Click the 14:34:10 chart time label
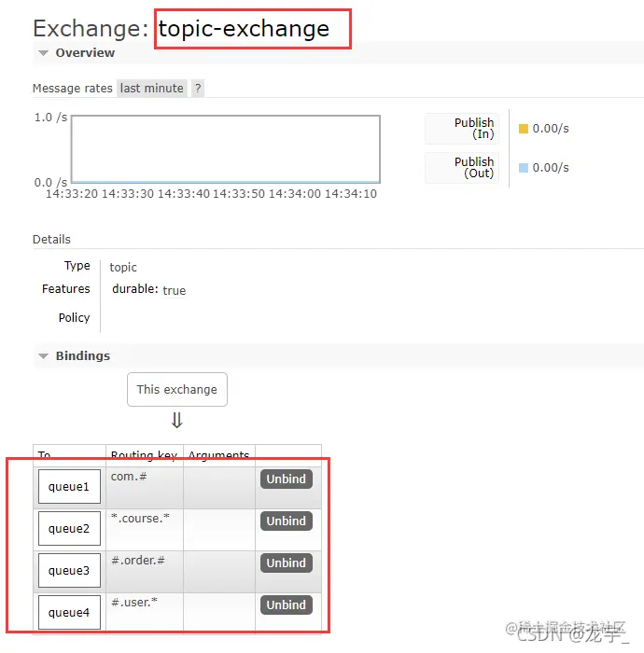This screenshot has width=644, height=653. pyautogui.click(x=351, y=194)
